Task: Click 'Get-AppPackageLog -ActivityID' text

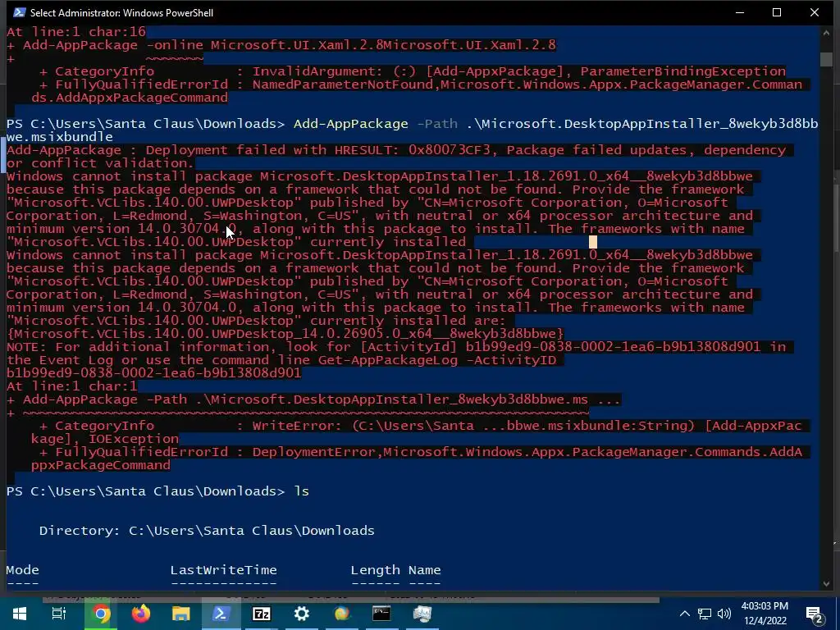Action: point(437,360)
